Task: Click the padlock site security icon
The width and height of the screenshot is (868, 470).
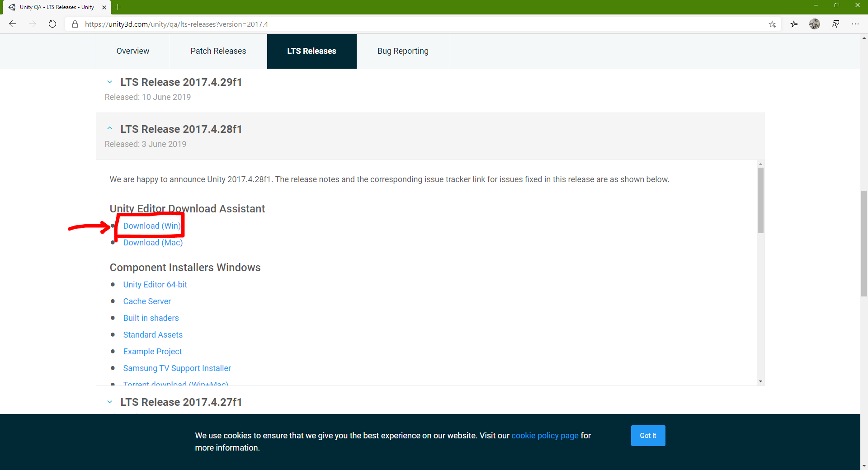Action: (75, 24)
